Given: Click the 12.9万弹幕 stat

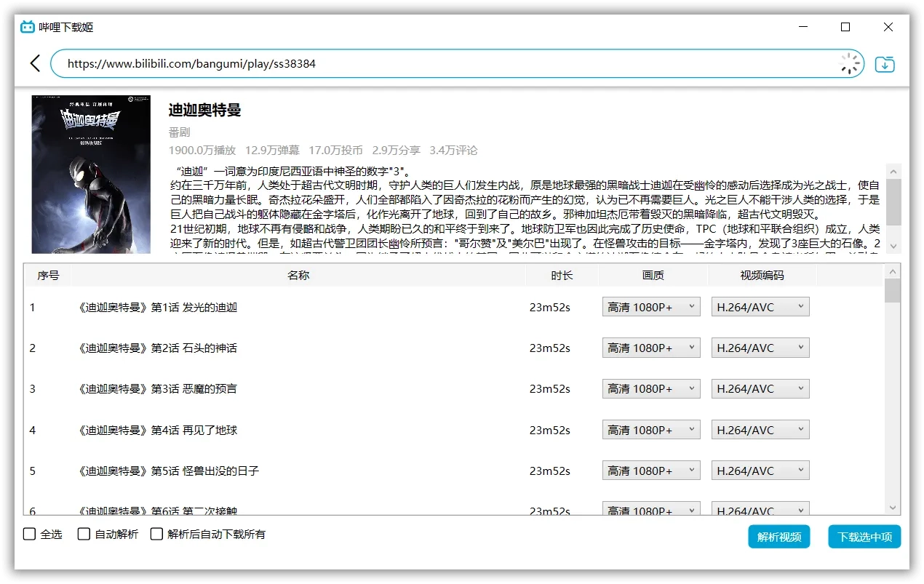Looking at the screenshot, I should pyautogui.click(x=272, y=151).
